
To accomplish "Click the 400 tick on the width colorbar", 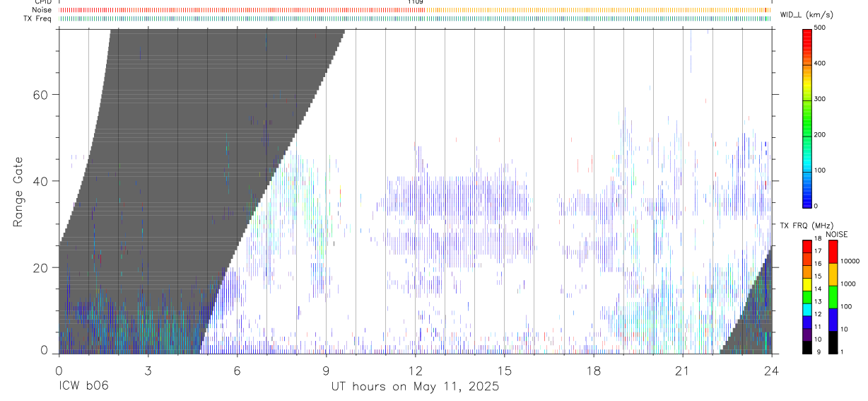I will [820, 64].
